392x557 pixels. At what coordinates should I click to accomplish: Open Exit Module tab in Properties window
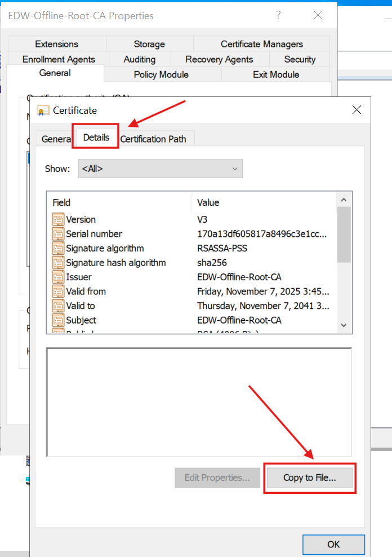point(276,74)
